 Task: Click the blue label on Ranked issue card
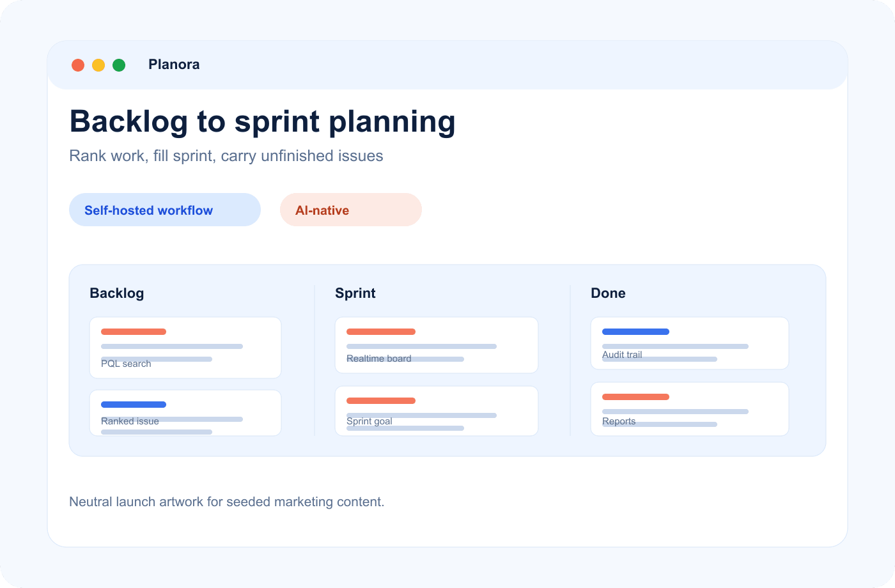click(x=134, y=405)
